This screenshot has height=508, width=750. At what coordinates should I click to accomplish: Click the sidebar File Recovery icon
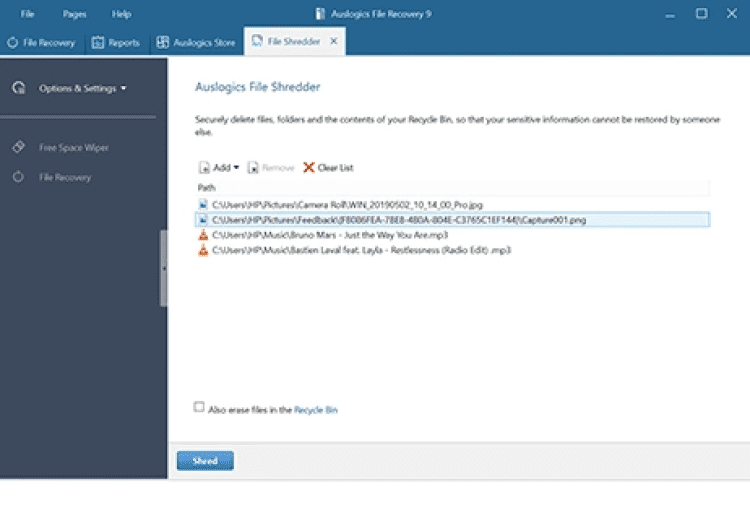[x=18, y=177]
